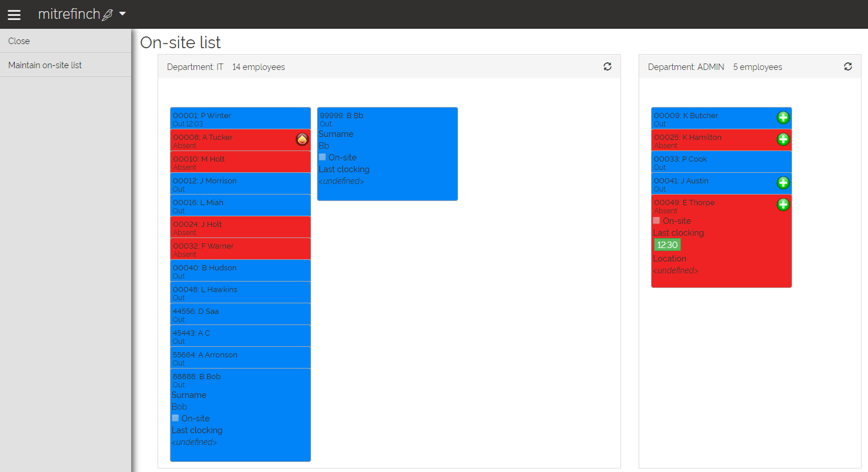Expand employee card 00010: M Holt

(x=241, y=162)
